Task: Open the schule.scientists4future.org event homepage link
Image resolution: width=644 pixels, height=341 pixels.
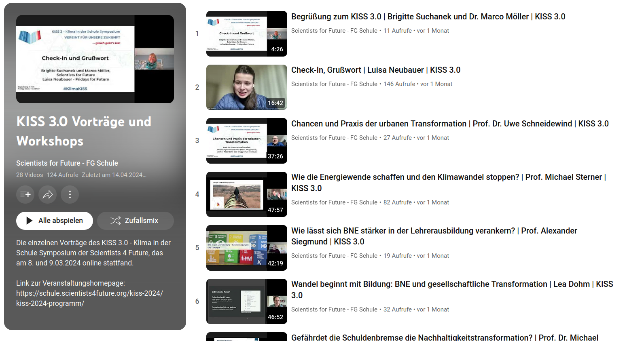Action: pyautogui.click(x=89, y=298)
